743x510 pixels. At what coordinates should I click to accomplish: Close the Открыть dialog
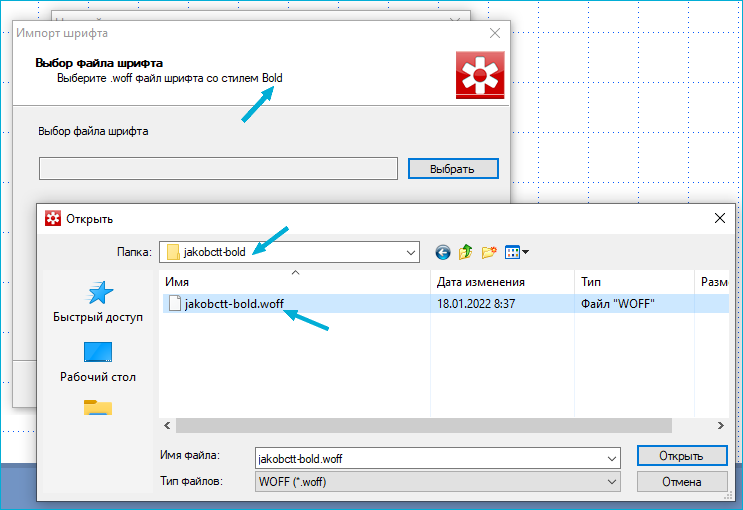point(720,218)
